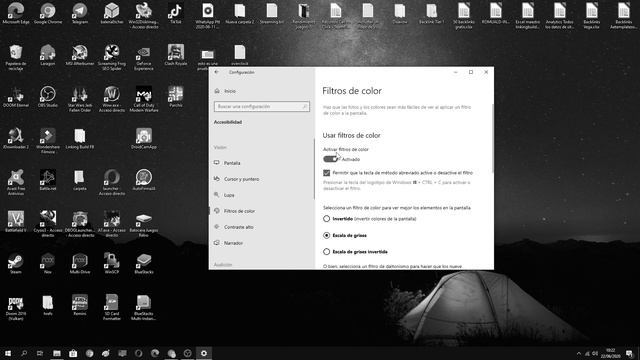Open Telegram desktop shortcut
Image resolution: width=640 pixels, height=360 pixels.
coord(80,13)
